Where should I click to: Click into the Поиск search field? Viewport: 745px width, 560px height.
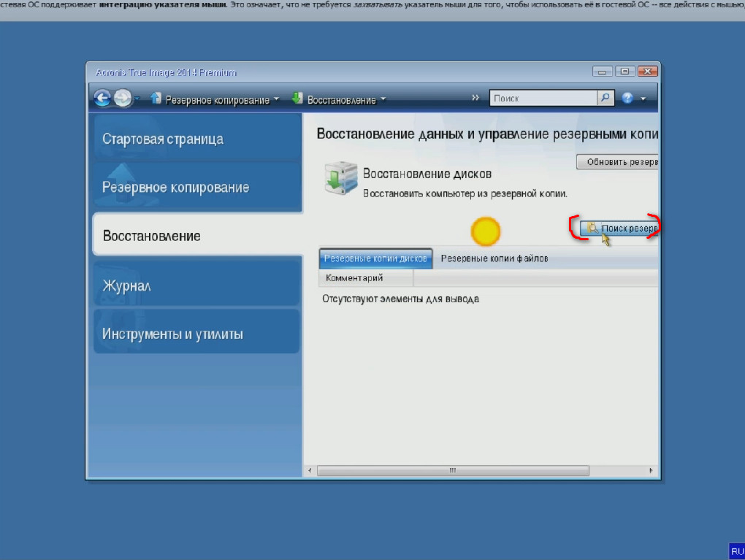click(543, 98)
